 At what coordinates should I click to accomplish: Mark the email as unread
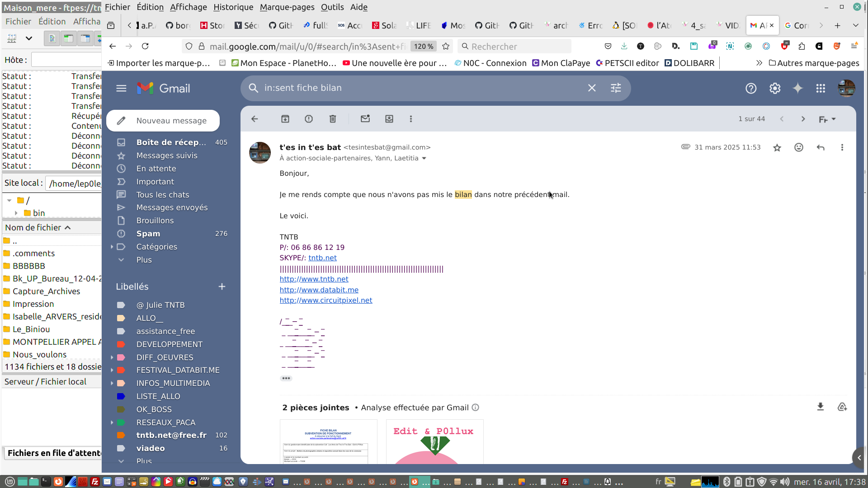(x=365, y=119)
